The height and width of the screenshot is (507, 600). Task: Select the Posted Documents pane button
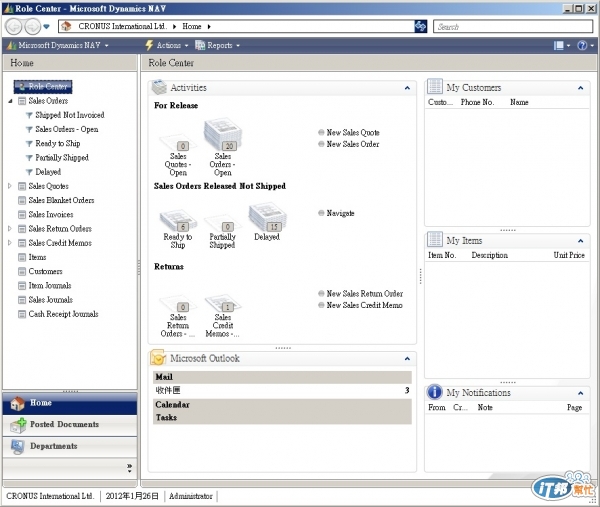pyautogui.click(x=70, y=425)
